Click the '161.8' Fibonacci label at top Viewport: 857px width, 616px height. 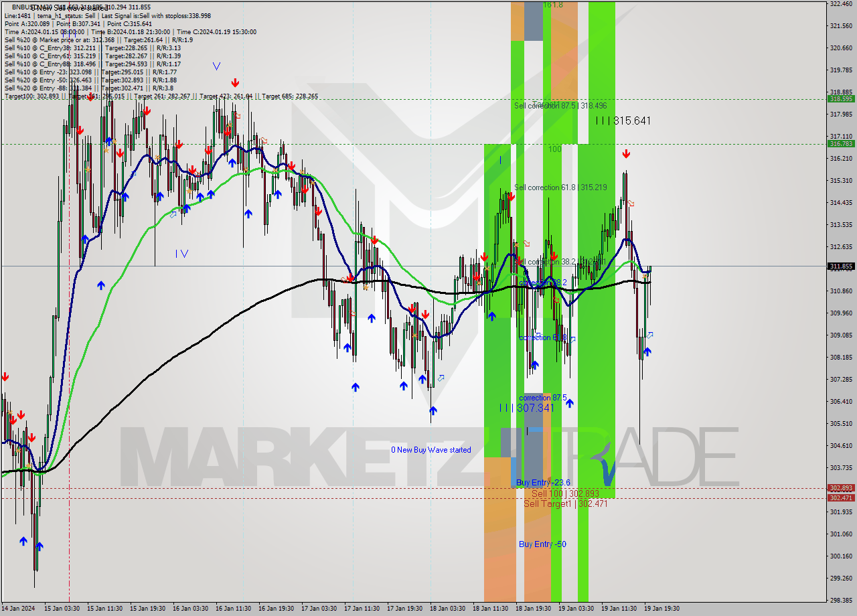coord(553,5)
